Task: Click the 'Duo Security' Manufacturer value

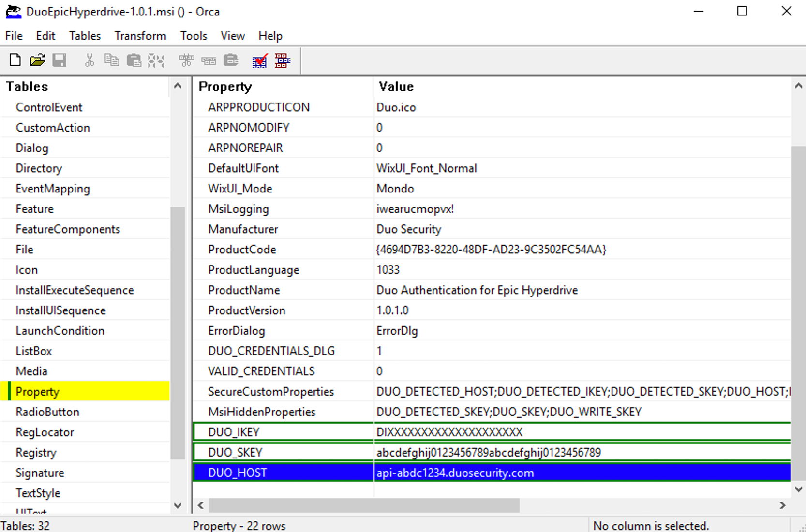Action: click(409, 229)
